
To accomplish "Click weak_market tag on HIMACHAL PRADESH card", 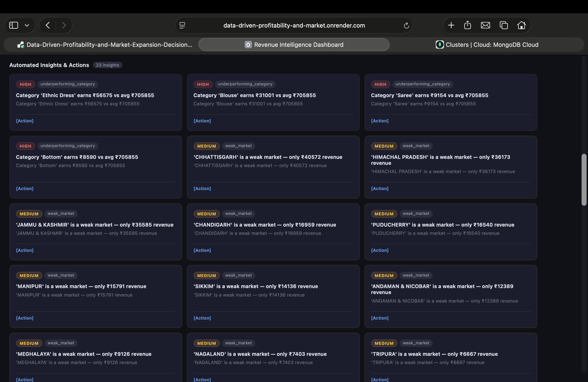I will (x=416, y=146).
